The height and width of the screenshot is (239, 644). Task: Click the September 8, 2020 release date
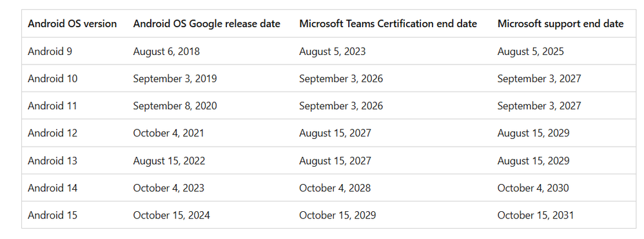[x=175, y=106]
